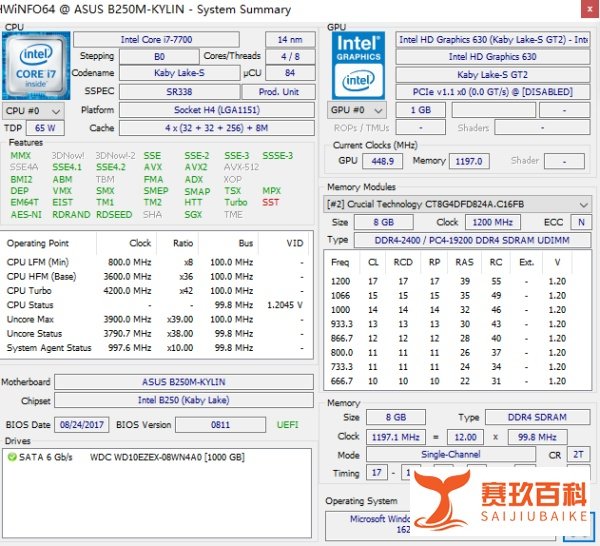Click the Turbo feature label
600x546 pixels.
[236, 202]
